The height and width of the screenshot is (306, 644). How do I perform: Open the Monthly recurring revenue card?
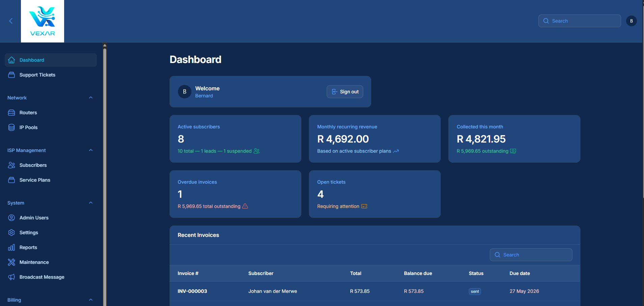pyautogui.click(x=375, y=139)
